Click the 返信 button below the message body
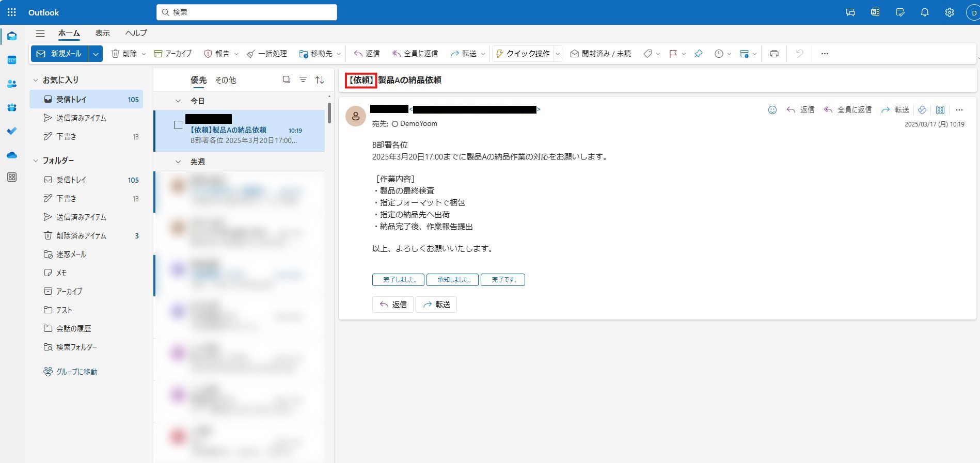The height and width of the screenshot is (463, 980). (x=393, y=305)
